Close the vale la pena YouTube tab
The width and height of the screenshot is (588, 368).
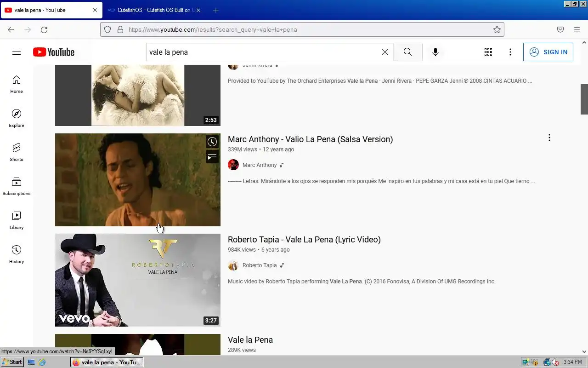pos(95,10)
